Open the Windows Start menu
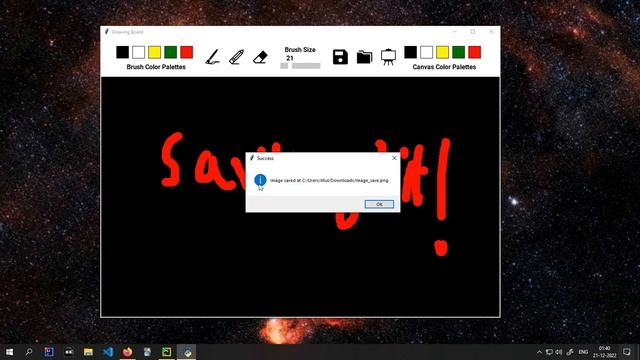The height and width of the screenshot is (360, 640). pos(9,352)
